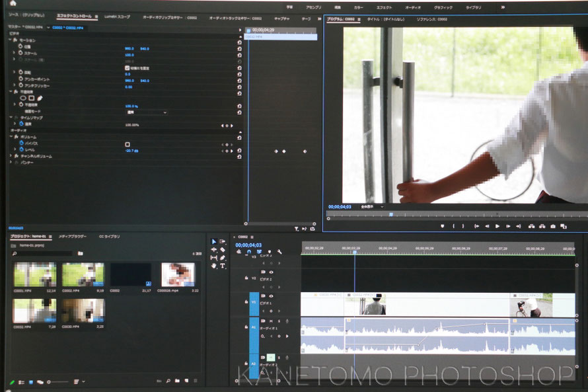Expand the Rotation property
The height and width of the screenshot is (392, 588).
tap(15, 72)
